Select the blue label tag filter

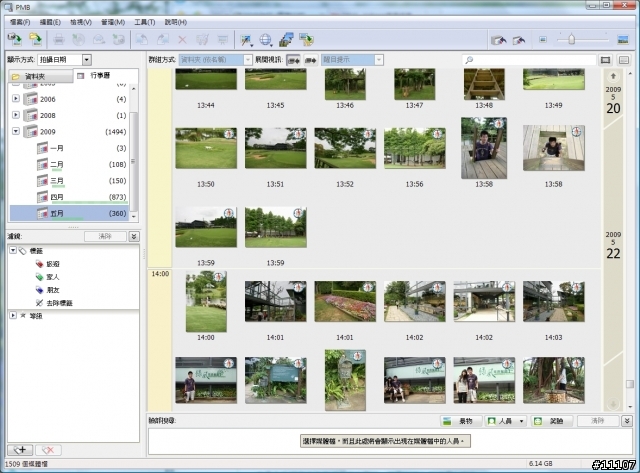[47, 290]
